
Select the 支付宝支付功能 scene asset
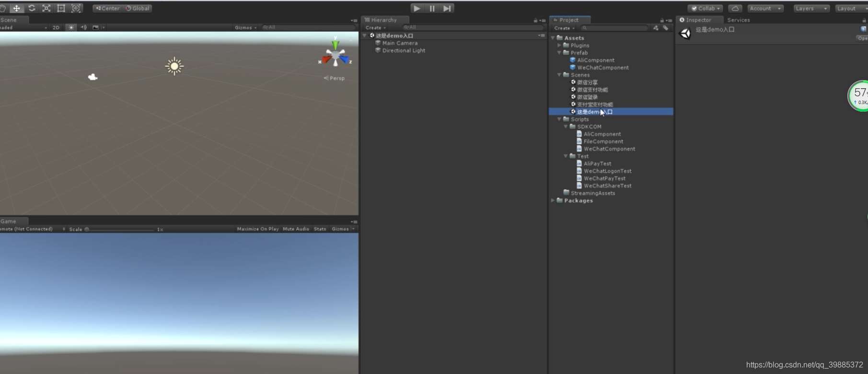point(595,105)
